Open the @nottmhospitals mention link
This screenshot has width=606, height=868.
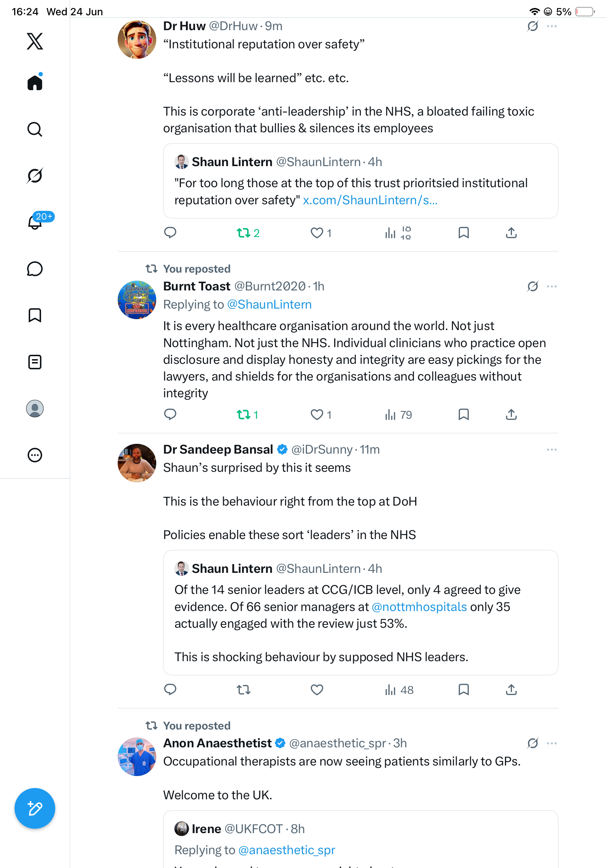[419, 607]
